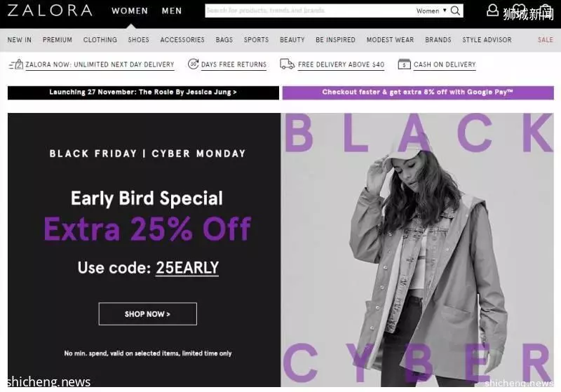Image resolution: width=561 pixels, height=392 pixels.
Task: Select the WOMEN tab
Action: [130, 11]
